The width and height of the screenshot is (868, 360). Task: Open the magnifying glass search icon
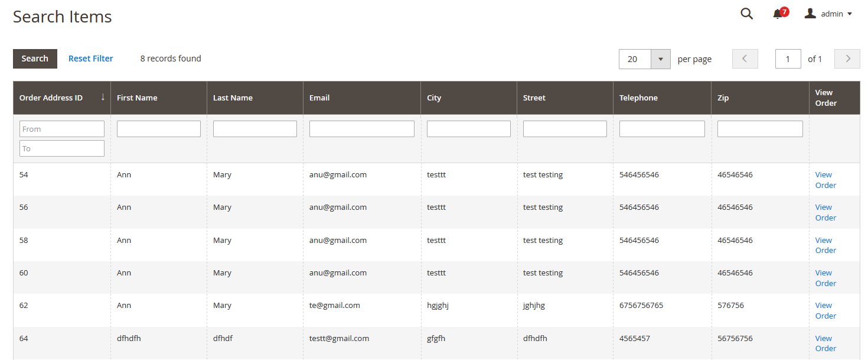[x=746, y=14]
